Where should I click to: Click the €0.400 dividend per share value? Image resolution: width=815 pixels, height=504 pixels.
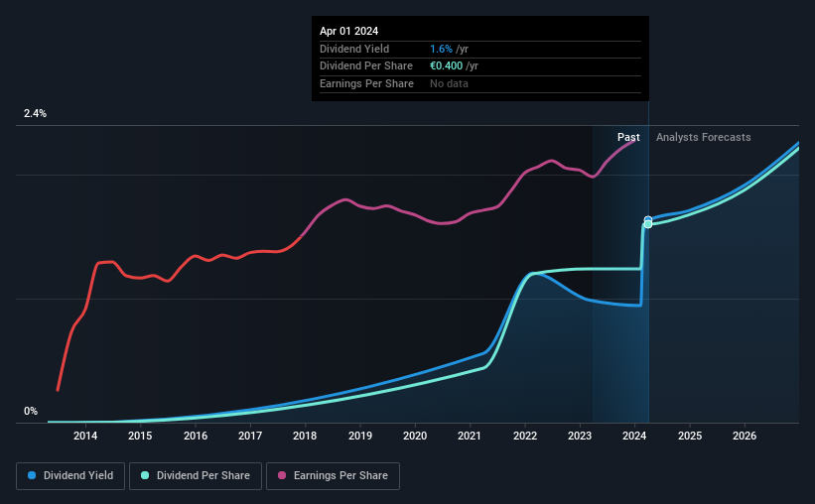click(x=446, y=66)
